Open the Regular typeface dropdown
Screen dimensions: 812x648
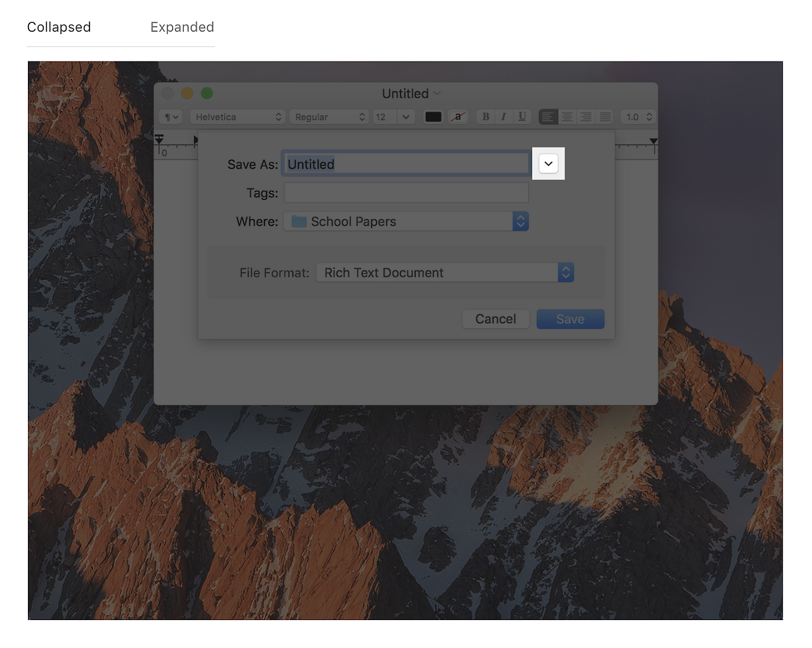(x=329, y=117)
